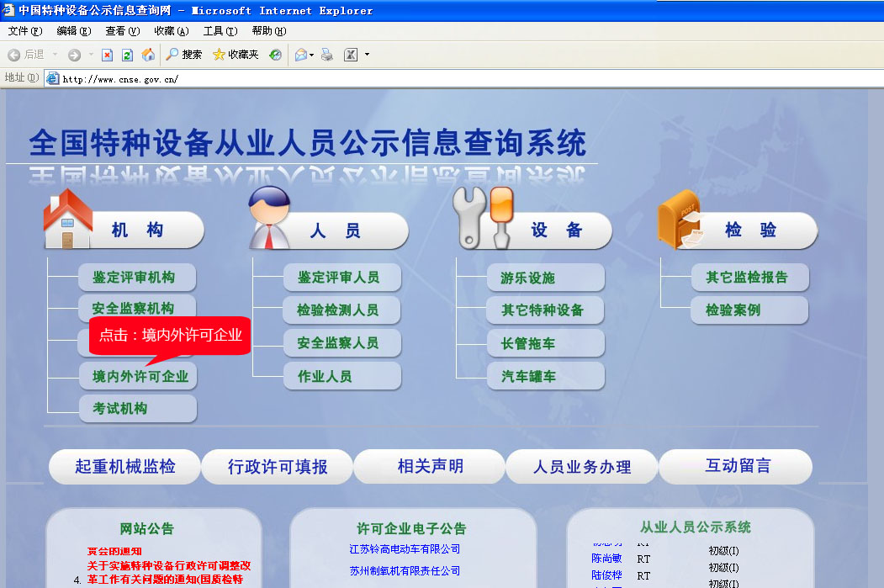Expand dropdown arrow at toolbar's right end
Screen dimensions: 884x588
click(367, 55)
